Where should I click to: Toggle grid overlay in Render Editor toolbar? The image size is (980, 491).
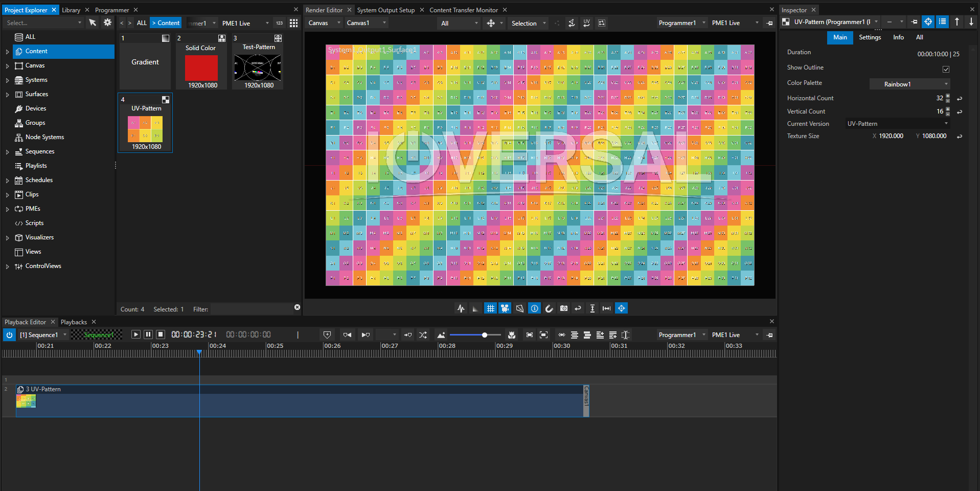490,308
